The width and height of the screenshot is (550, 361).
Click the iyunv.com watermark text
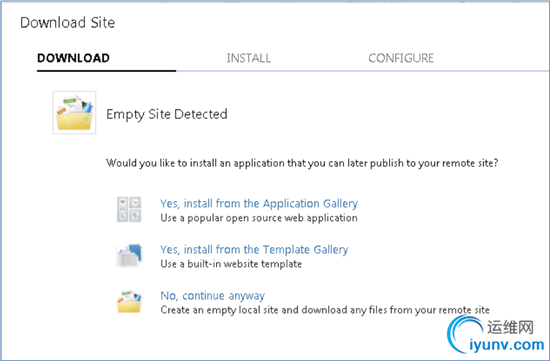(x=507, y=345)
